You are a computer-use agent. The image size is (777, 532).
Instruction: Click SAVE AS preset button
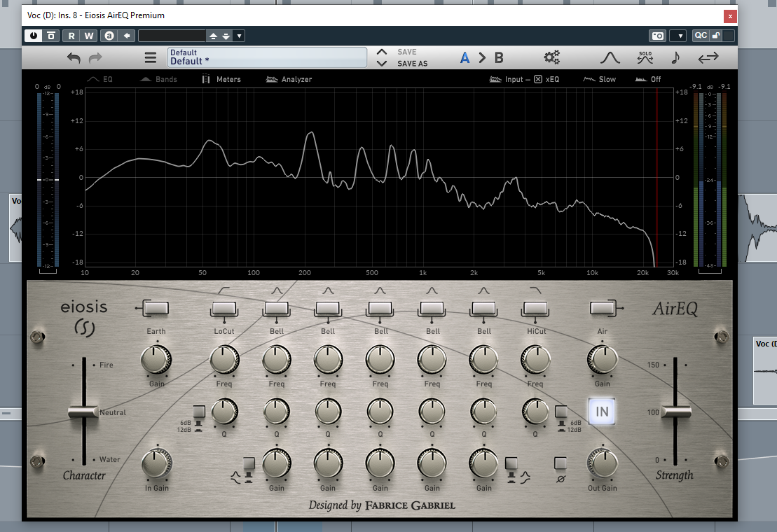pos(412,63)
